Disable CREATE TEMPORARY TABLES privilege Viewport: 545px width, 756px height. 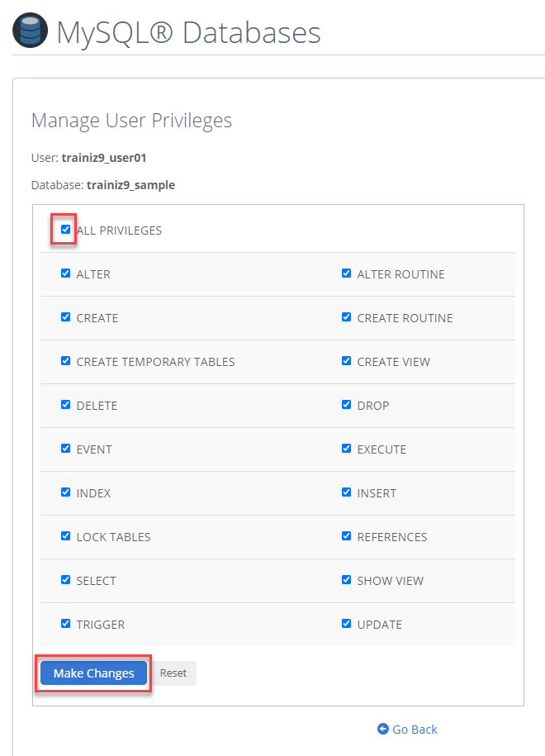(x=65, y=360)
